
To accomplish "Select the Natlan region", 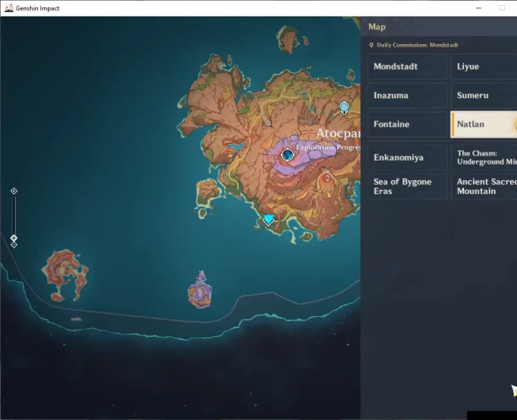I will 483,124.
